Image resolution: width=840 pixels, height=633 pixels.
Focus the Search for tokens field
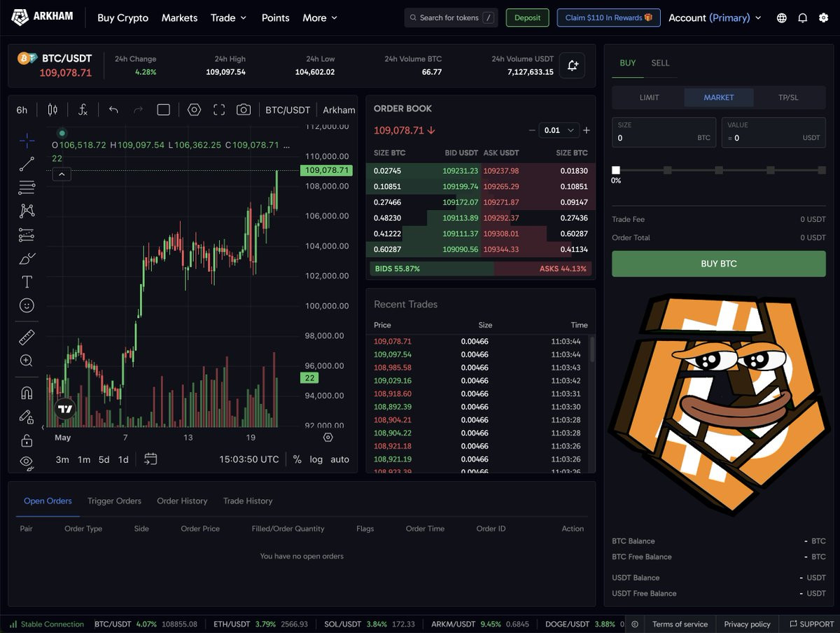point(451,18)
